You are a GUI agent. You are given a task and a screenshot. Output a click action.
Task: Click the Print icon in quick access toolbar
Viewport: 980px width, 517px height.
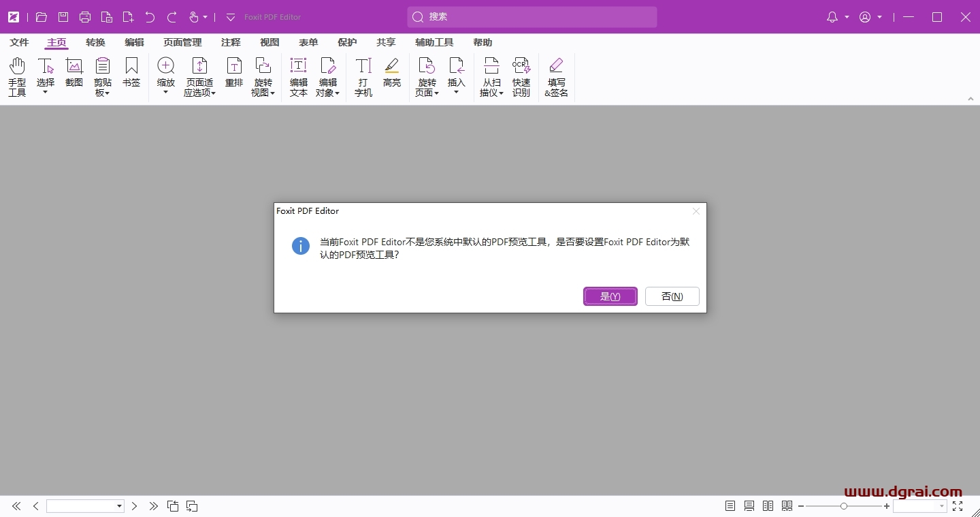click(85, 17)
